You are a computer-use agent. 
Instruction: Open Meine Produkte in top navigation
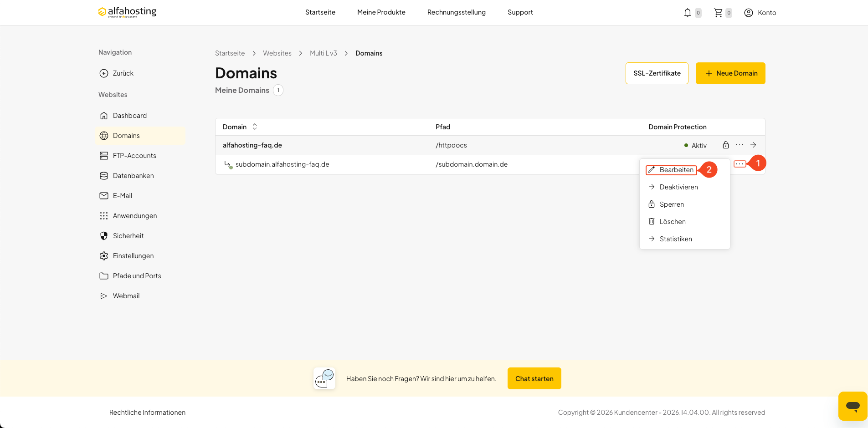(x=381, y=12)
